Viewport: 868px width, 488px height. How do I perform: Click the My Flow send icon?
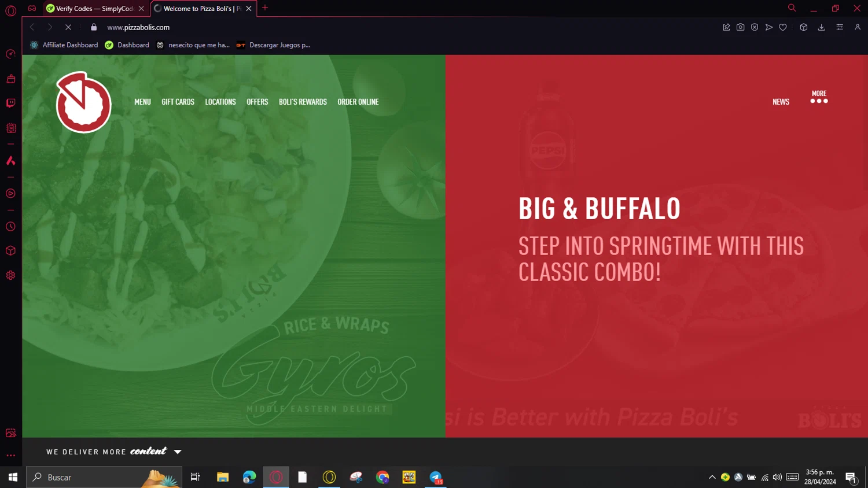pyautogui.click(x=768, y=27)
